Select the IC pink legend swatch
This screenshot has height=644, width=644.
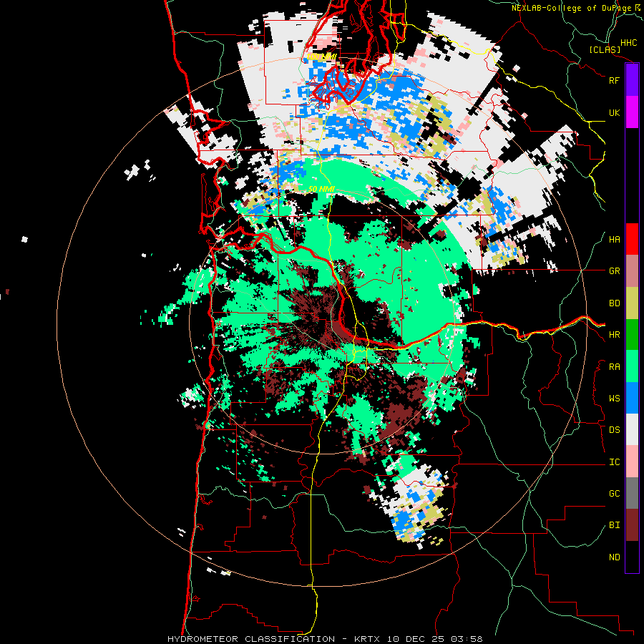click(632, 462)
